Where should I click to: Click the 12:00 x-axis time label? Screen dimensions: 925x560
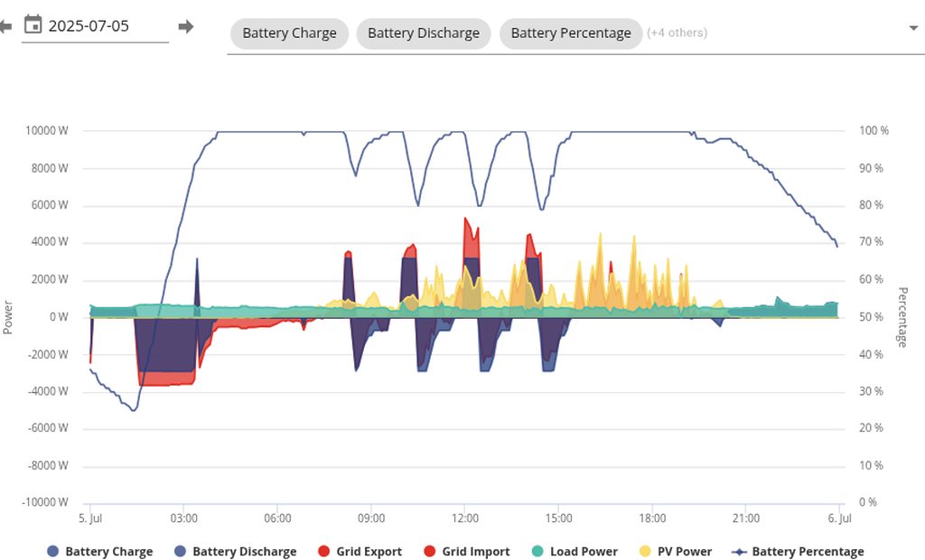coord(465,518)
